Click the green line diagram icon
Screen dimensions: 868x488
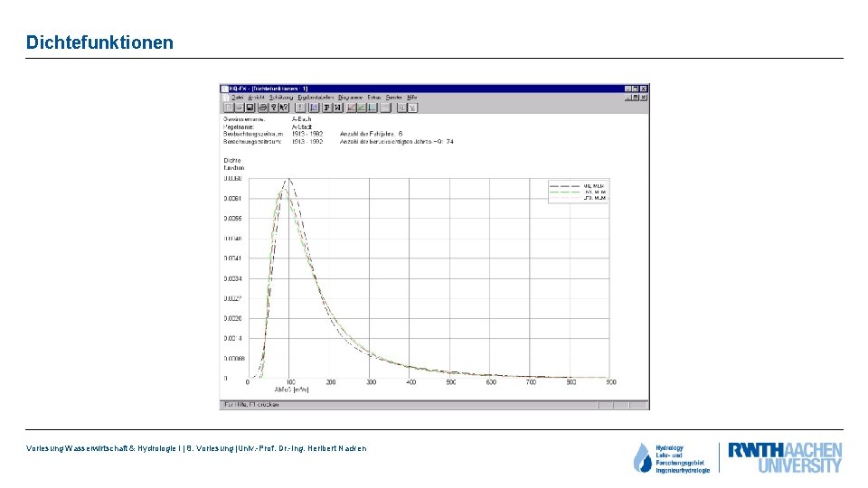click(362, 108)
